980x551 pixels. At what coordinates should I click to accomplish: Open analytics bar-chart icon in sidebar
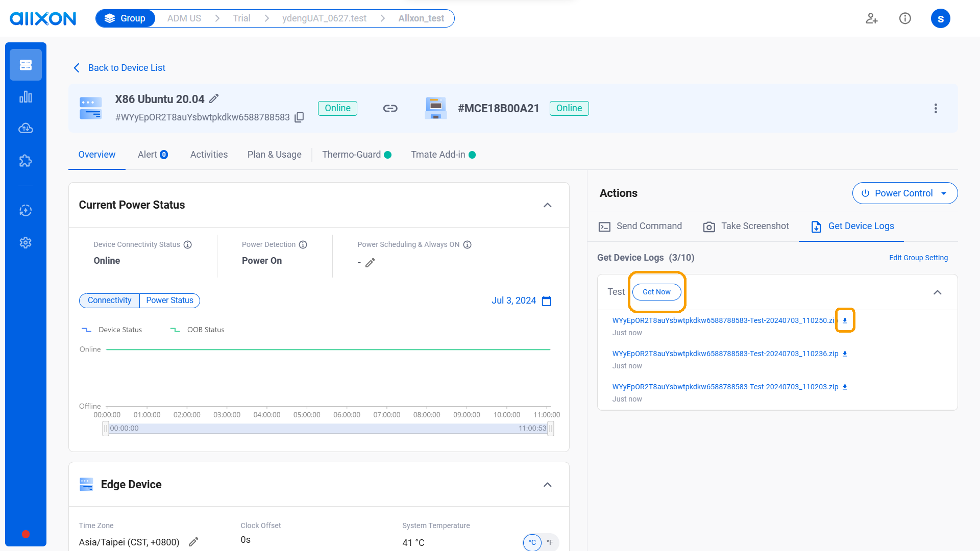[x=26, y=97]
